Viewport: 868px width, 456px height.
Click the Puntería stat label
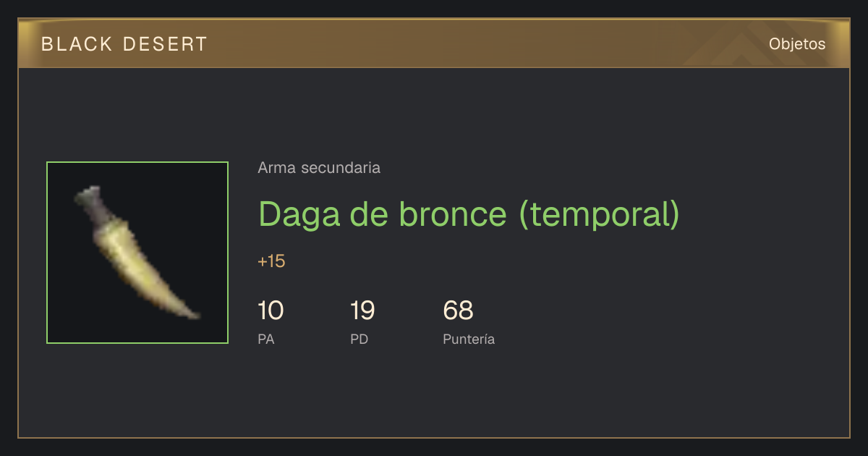pos(469,339)
